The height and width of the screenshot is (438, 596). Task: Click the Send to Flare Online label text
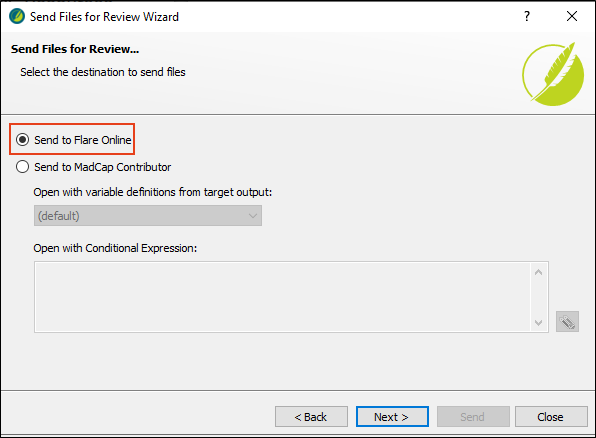click(x=83, y=140)
